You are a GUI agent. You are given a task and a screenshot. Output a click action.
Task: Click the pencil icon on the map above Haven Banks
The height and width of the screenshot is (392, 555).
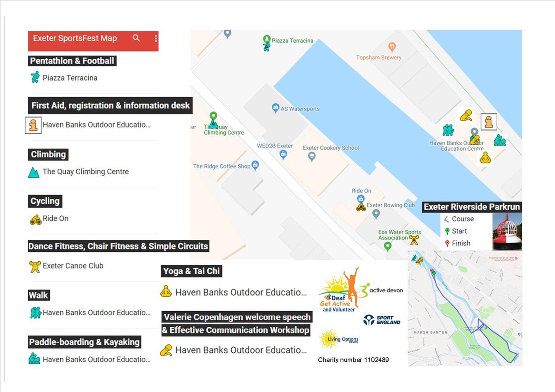(x=466, y=115)
